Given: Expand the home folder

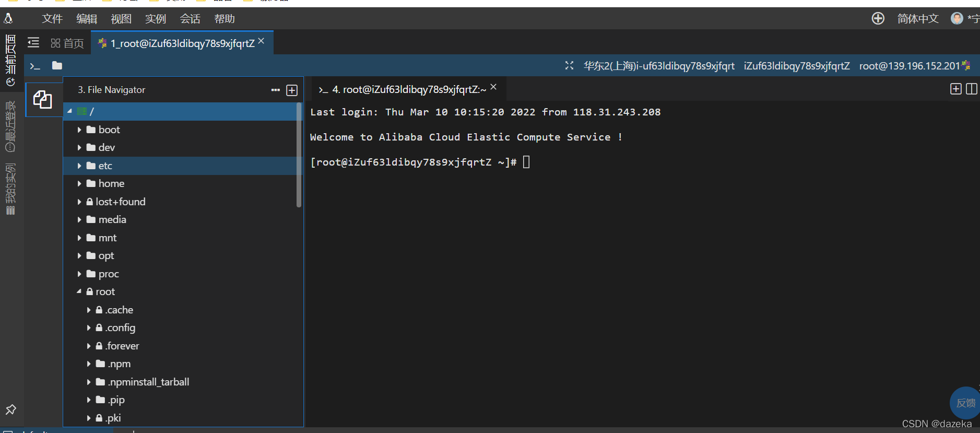Looking at the screenshot, I should click(79, 184).
